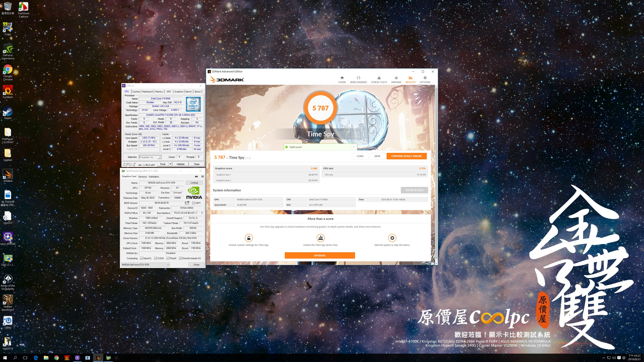The width and height of the screenshot is (644, 362).
Task: Open the RESULTS section in 3DMark
Action: pos(410,80)
